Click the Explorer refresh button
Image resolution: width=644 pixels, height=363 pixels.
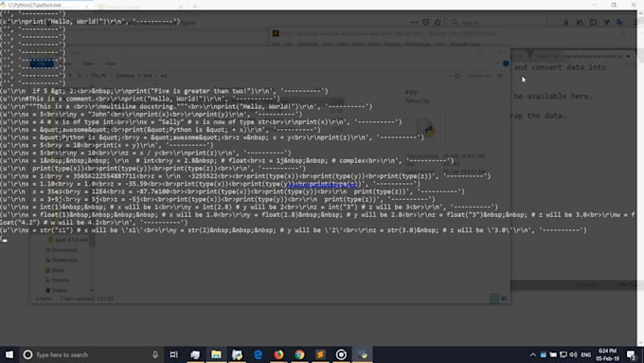457,76
